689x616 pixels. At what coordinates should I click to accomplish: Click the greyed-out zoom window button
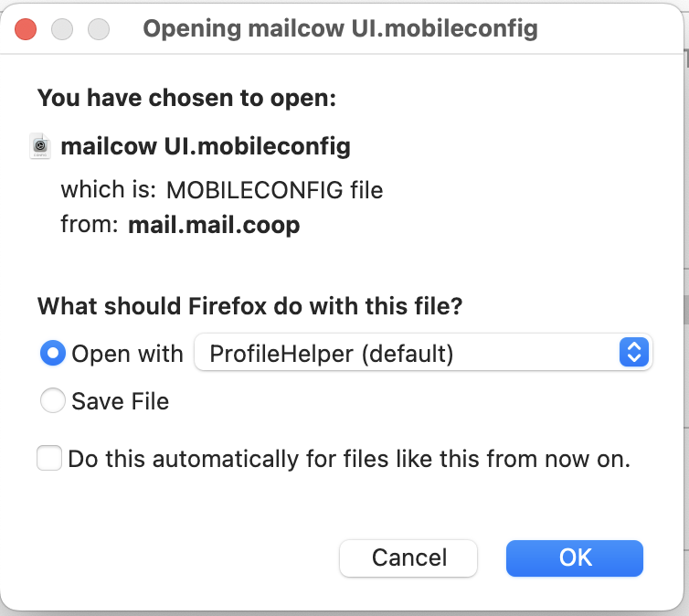click(99, 29)
